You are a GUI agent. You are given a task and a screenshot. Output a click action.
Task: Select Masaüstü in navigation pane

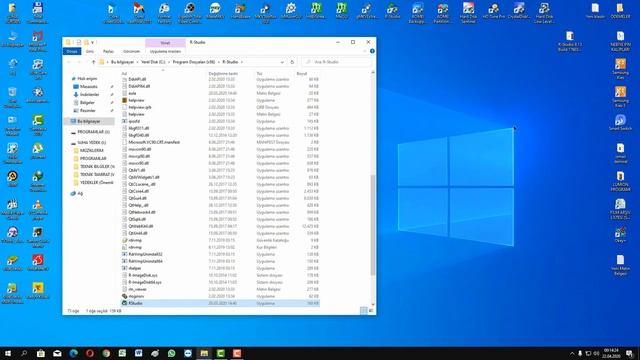[89, 87]
